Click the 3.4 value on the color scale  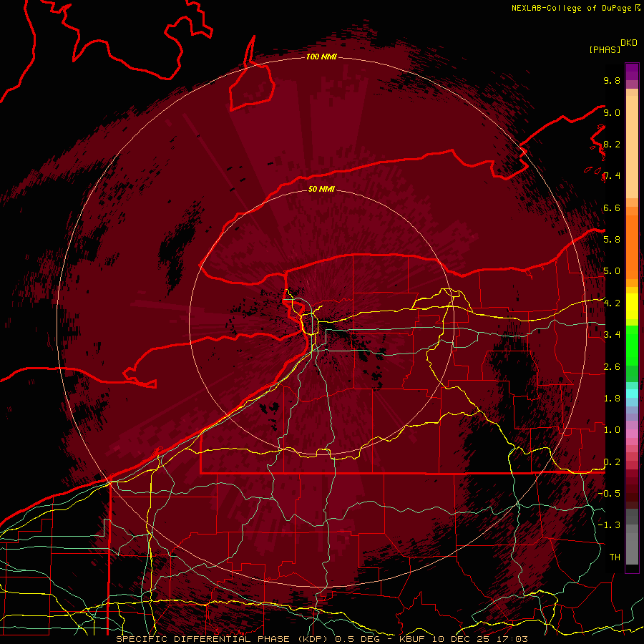(612, 334)
